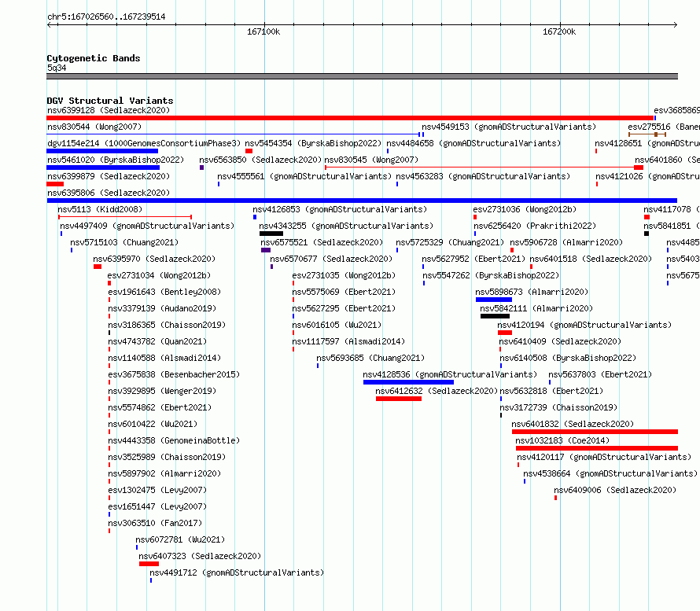Click the red nsv4120194 variant block
The height and width of the screenshot is (611, 700).
point(505,333)
